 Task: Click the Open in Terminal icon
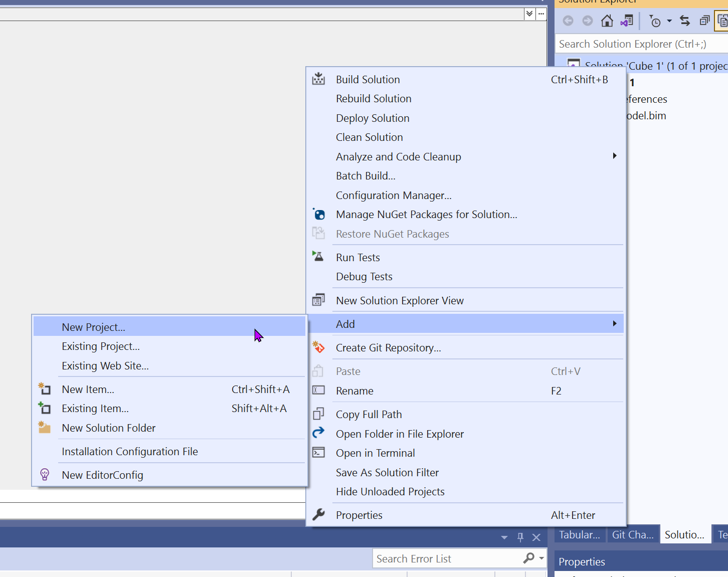[x=318, y=452]
